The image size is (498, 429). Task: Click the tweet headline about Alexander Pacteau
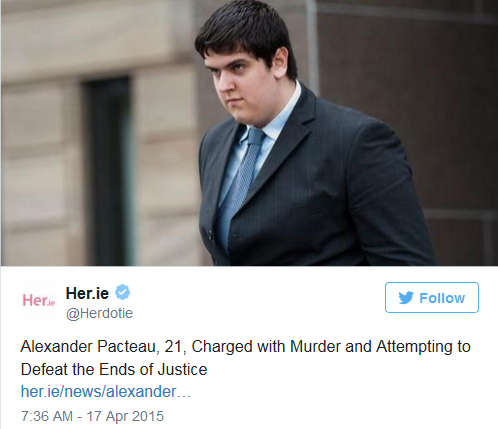[x=245, y=358]
